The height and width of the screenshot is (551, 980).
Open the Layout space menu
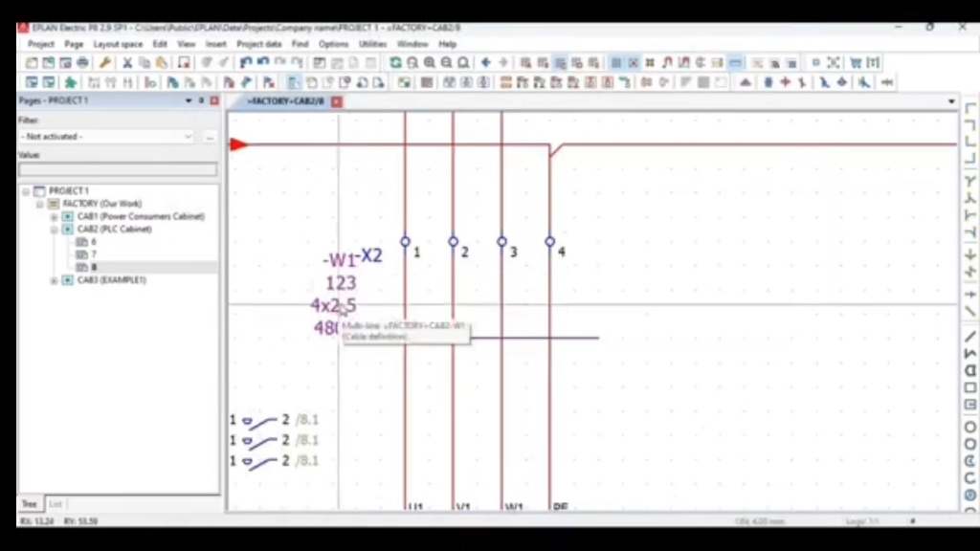pyautogui.click(x=118, y=44)
